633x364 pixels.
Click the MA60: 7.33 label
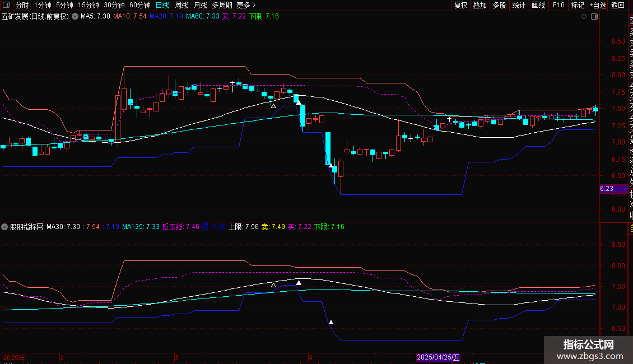203,17
